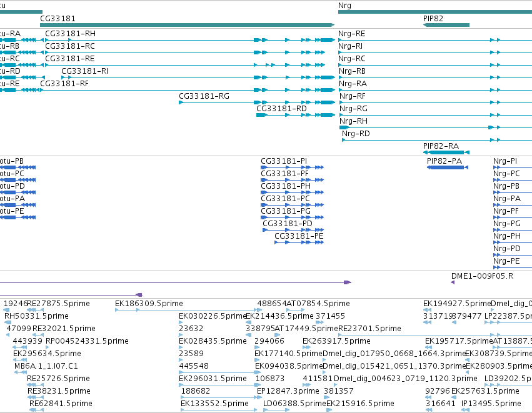Screen dimensions: 532x413
Task: Select Nrg-RE transcript label
Action: (x=351, y=34)
